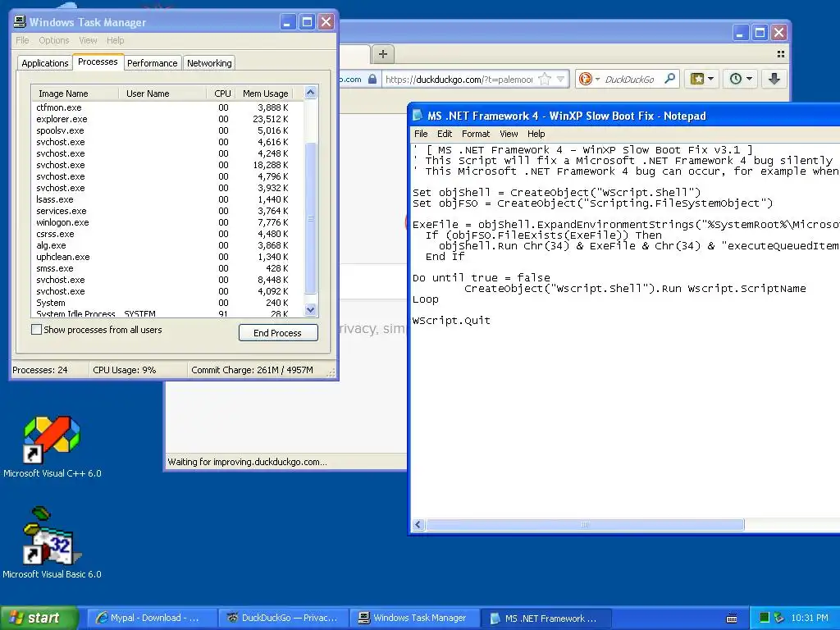Click the process list scroll up arrow
The height and width of the screenshot is (630, 840).
(311, 93)
